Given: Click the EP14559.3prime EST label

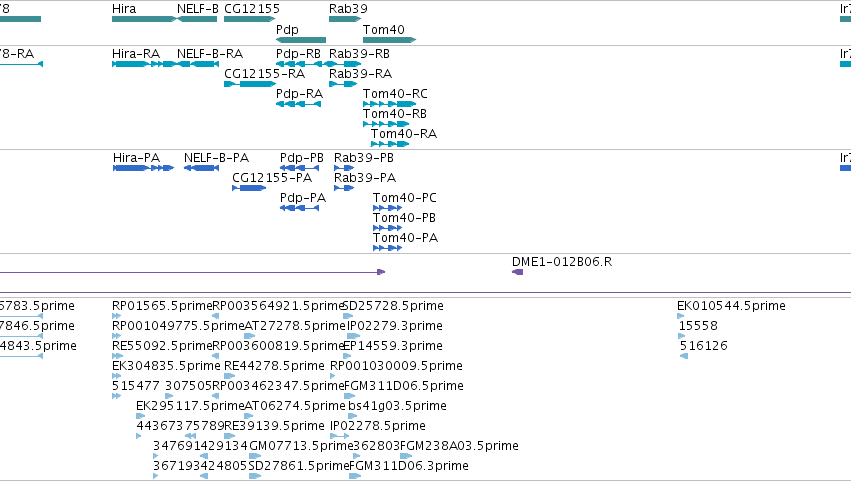Looking at the screenshot, I should tap(393, 346).
